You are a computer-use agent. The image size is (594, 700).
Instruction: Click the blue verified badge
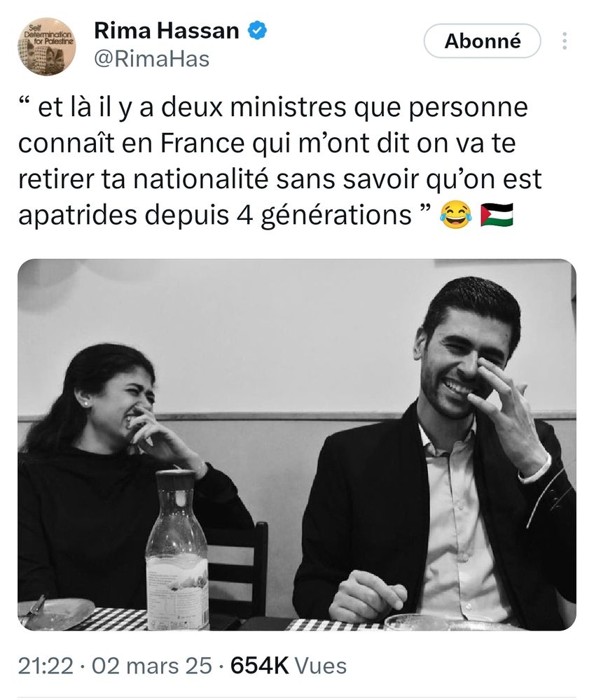(x=257, y=30)
